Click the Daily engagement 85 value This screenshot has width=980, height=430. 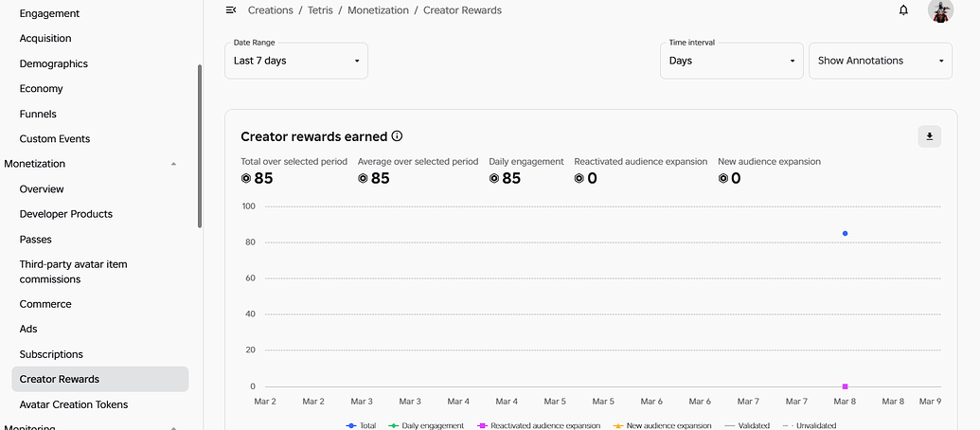(505, 179)
